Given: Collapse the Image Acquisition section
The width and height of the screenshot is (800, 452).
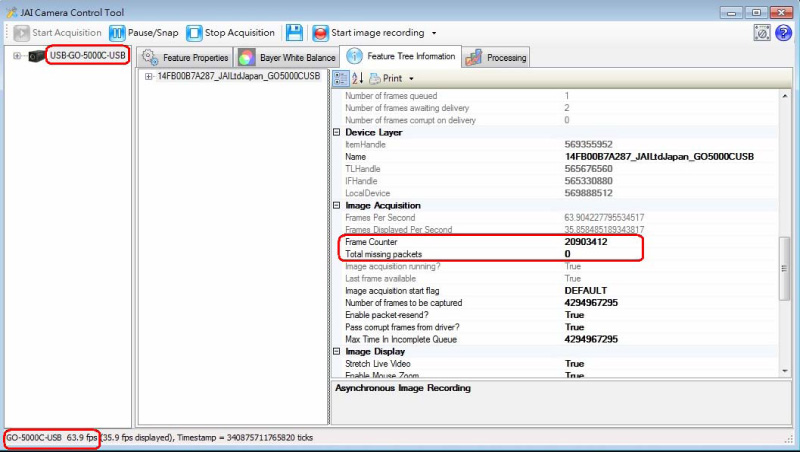Looking at the screenshot, I should click(x=337, y=205).
